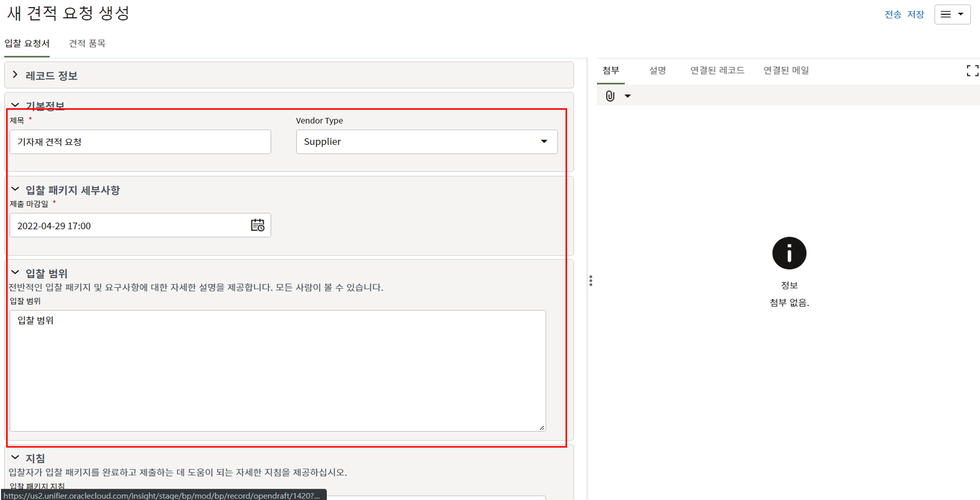
Task: Open the calendar date picker icon
Action: click(257, 226)
